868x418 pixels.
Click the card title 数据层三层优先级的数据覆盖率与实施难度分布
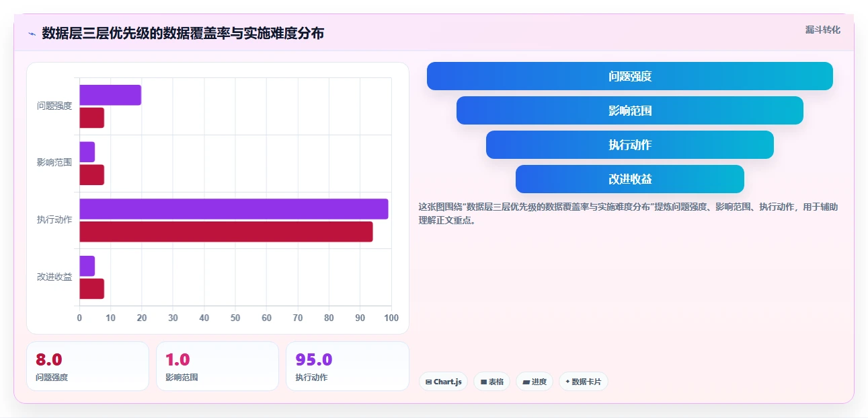click(x=183, y=33)
